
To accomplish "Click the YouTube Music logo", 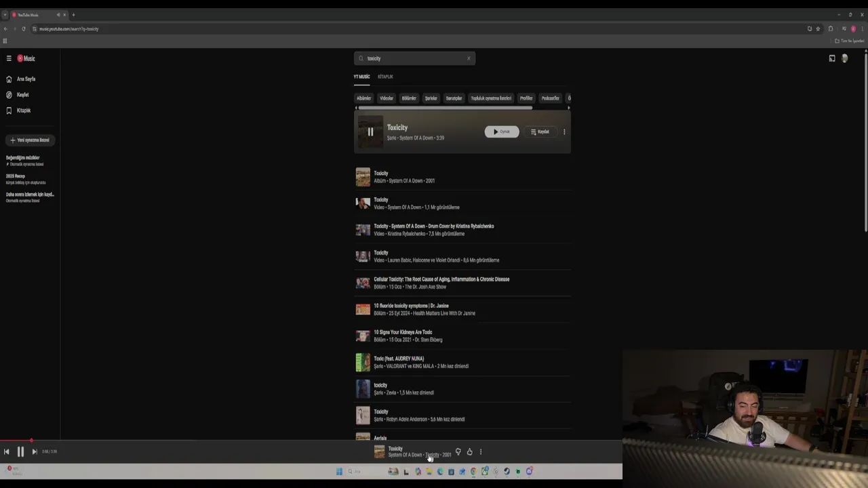I will pyautogui.click(x=26, y=58).
